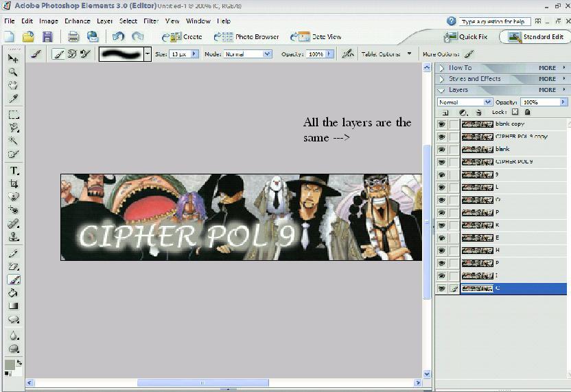The height and width of the screenshot is (392, 571).
Task: Select the Brush tool in toolbox
Action: 14,279
